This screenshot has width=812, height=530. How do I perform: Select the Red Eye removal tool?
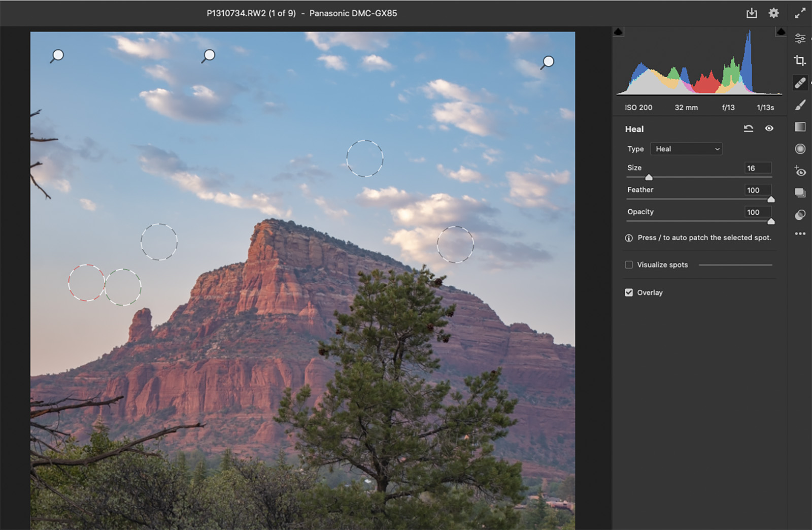(x=800, y=171)
